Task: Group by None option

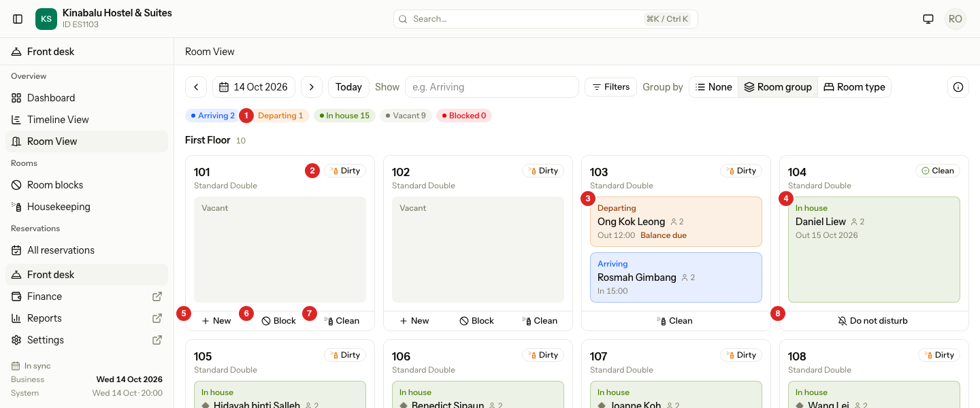Action: tap(714, 87)
